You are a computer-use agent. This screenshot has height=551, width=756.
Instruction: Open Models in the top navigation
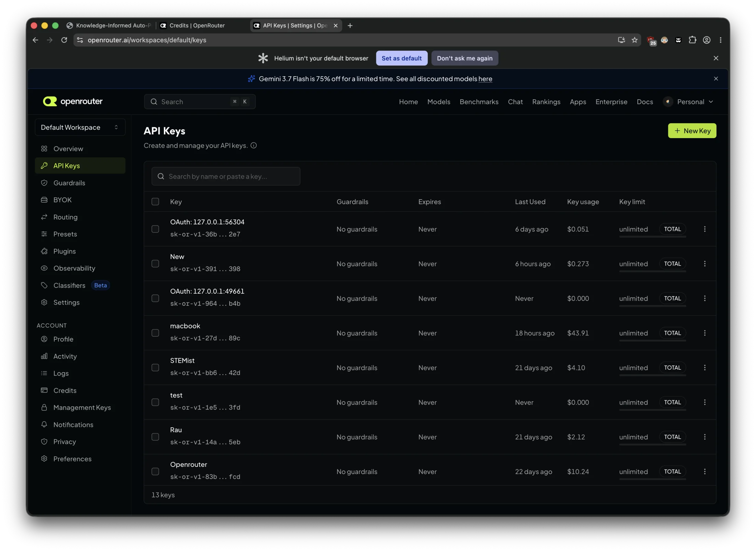(x=438, y=102)
